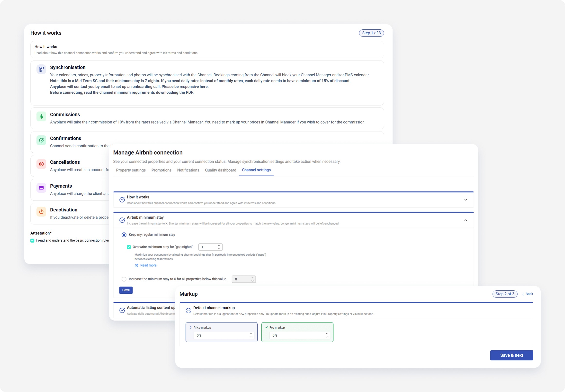The width and height of the screenshot is (565, 392).
Task: Click the Attestation* label
Action: (41, 233)
